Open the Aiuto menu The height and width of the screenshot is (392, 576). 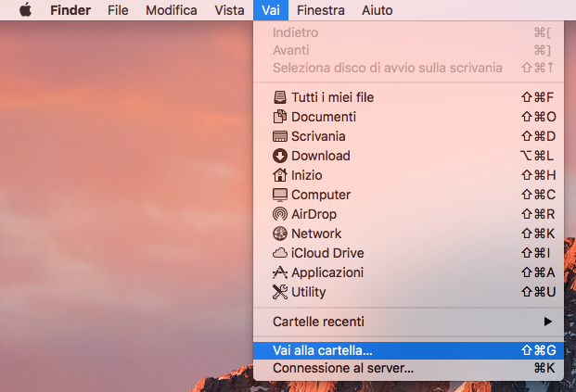(378, 10)
